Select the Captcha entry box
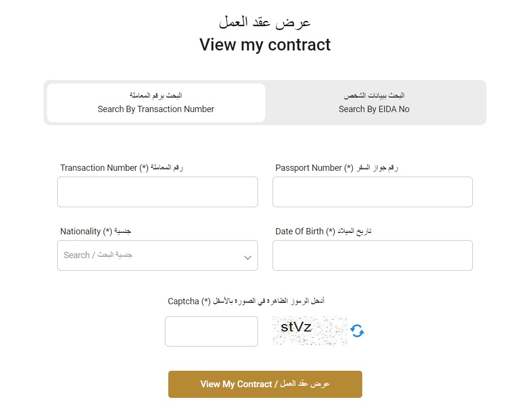 [x=211, y=331]
